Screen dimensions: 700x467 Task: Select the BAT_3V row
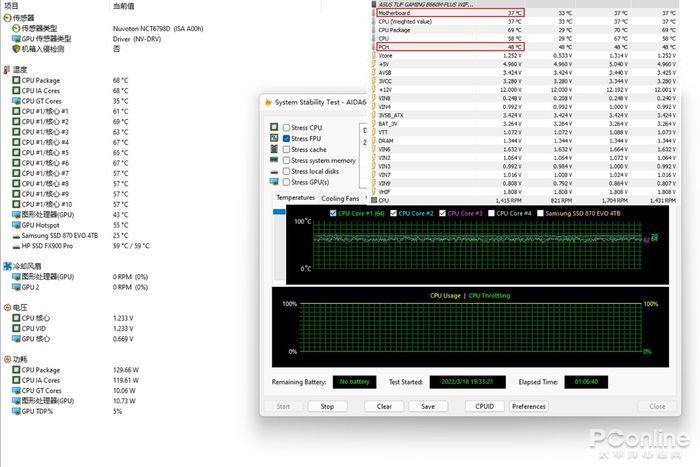point(525,124)
